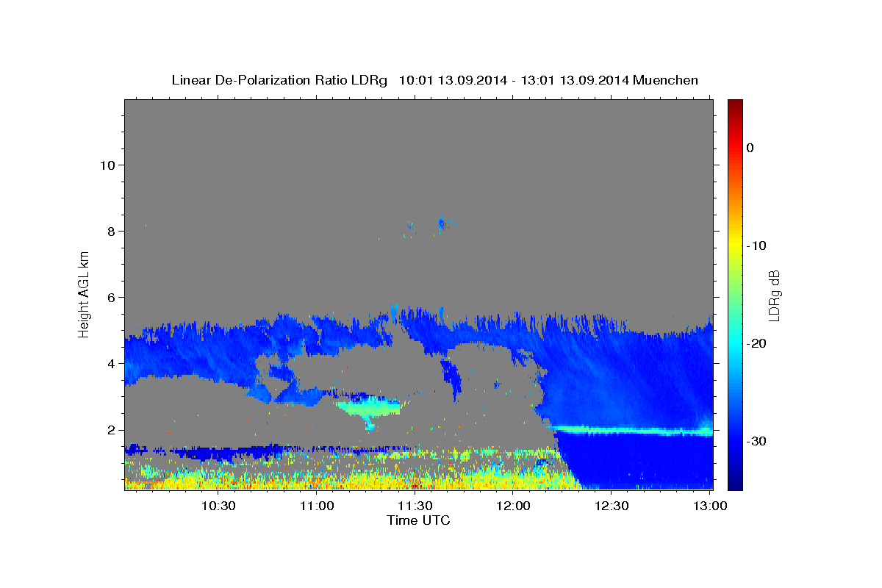Click the 12:00 time tick label
This screenshot has width=882, height=588.
click(x=513, y=506)
